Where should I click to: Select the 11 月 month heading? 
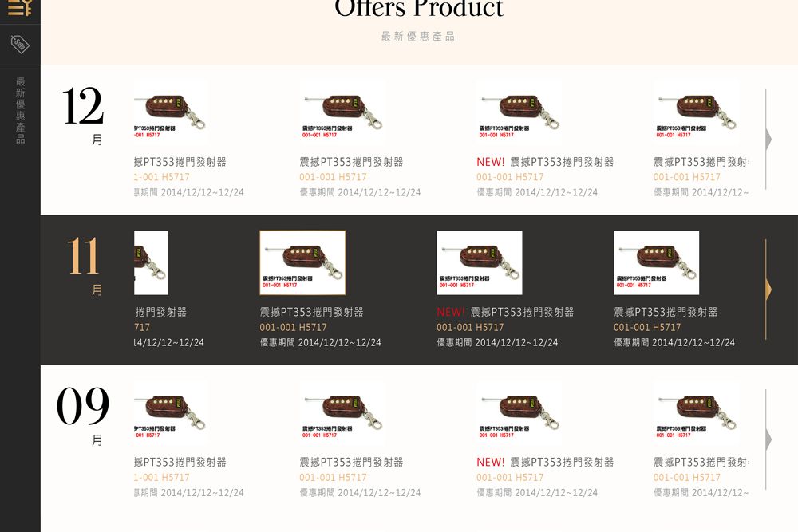coord(83,265)
